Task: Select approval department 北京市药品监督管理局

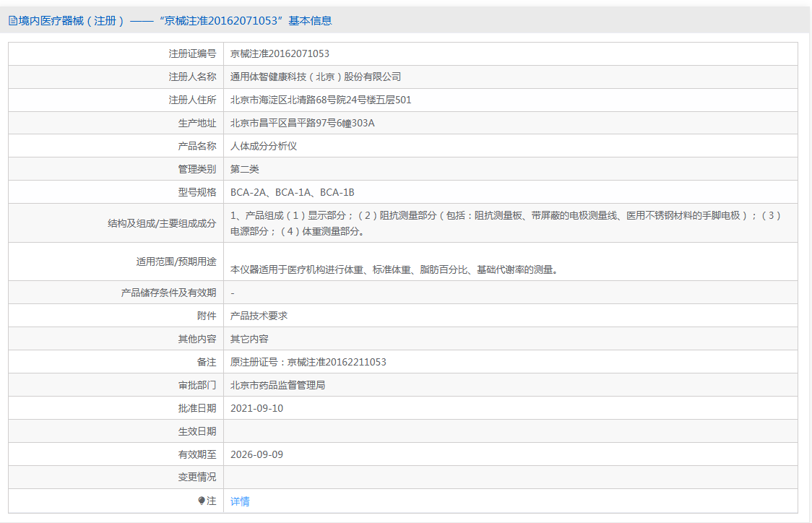Action: (277, 385)
